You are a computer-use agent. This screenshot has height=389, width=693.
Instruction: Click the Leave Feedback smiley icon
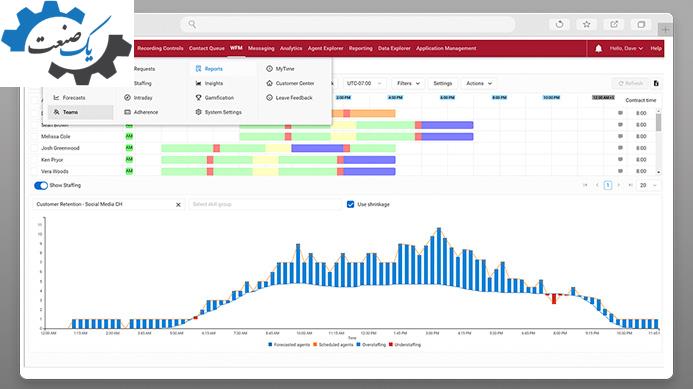point(269,98)
